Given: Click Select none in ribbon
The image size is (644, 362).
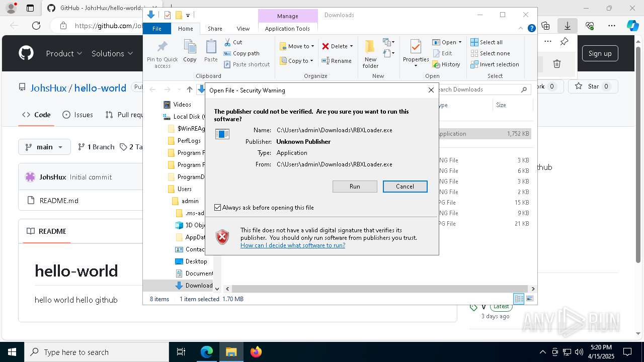Looking at the screenshot, I should point(490,53).
